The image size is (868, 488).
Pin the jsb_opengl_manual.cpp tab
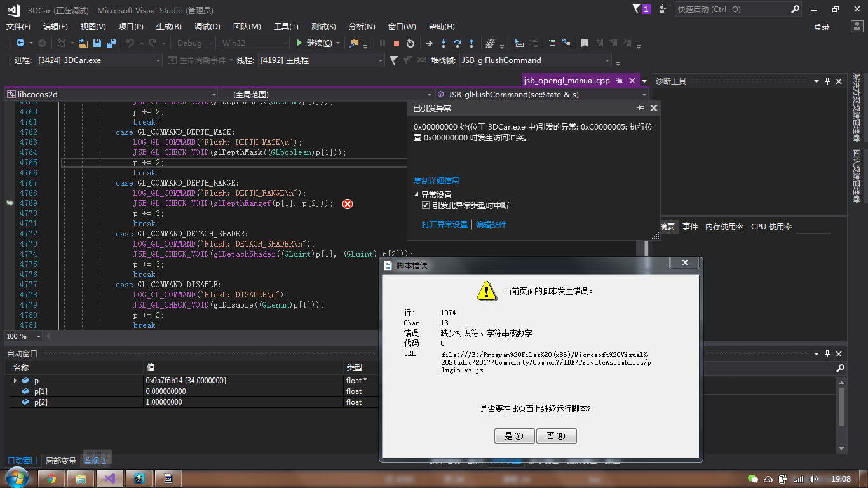click(x=620, y=81)
